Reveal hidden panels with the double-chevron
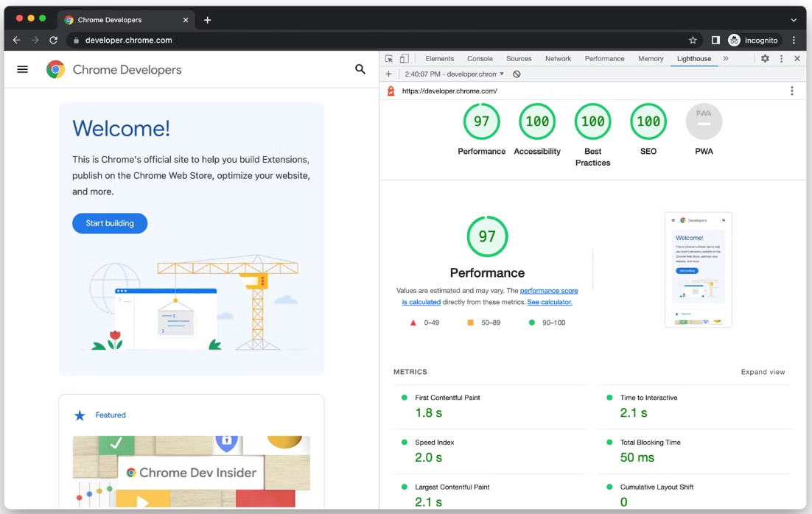This screenshot has width=812, height=514. tap(726, 58)
